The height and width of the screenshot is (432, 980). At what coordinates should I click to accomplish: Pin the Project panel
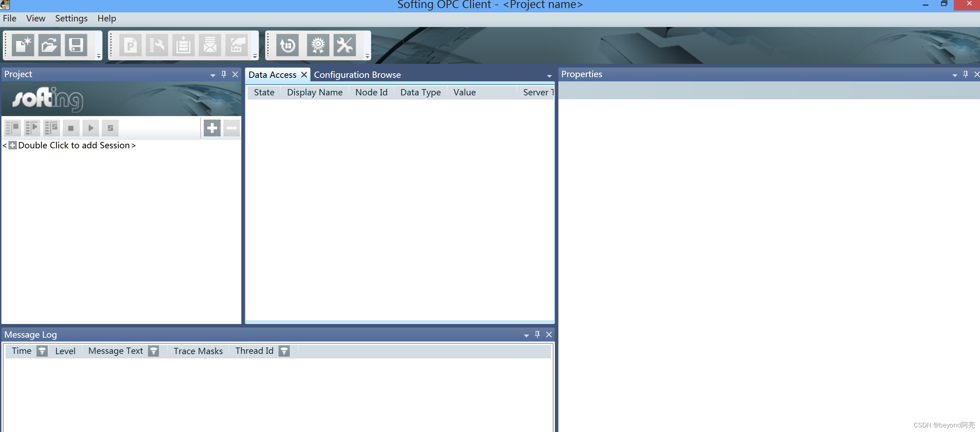(x=224, y=74)
